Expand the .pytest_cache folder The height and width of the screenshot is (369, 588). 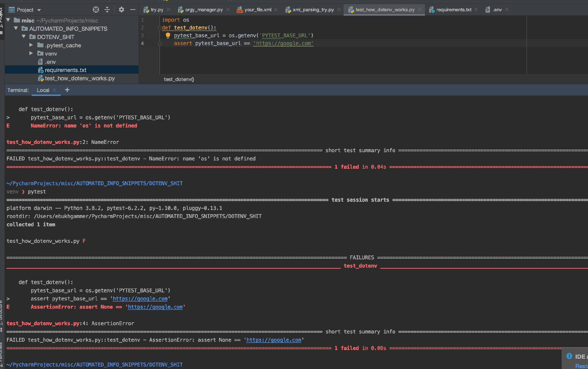pos(31,45)
